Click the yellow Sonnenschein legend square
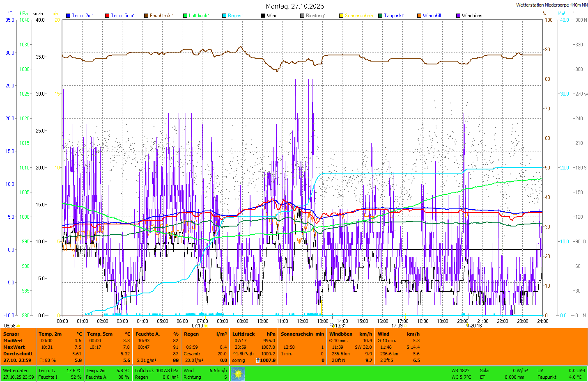 341,16
